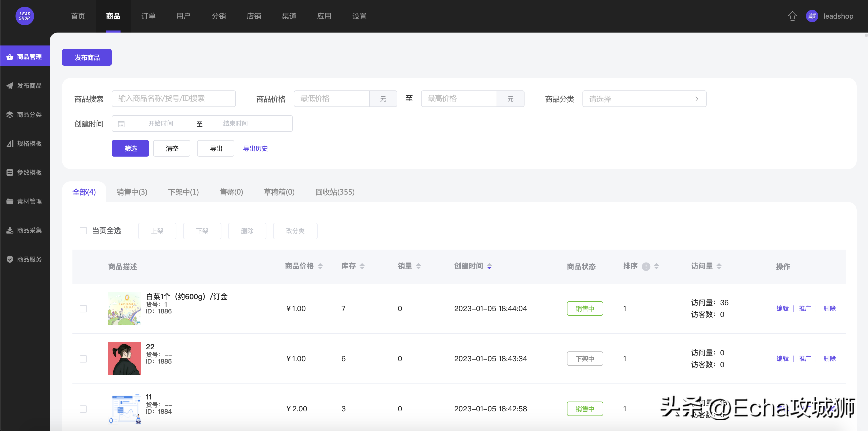
Task: Click the paper plane icon beside 发布商品 in sidebar
Action: click(x=10, y=86)
